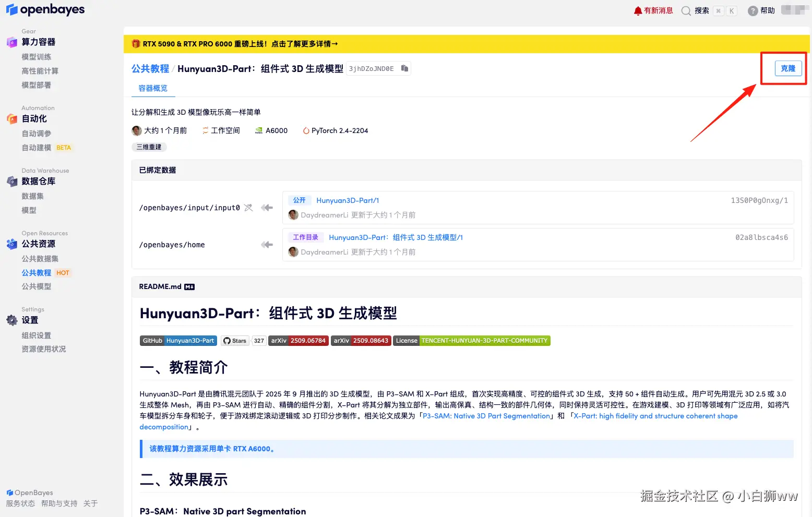Click the NVIDIA icon beside A6000
This screenshot has height=517, width=812.
click(x=258, y=131)
